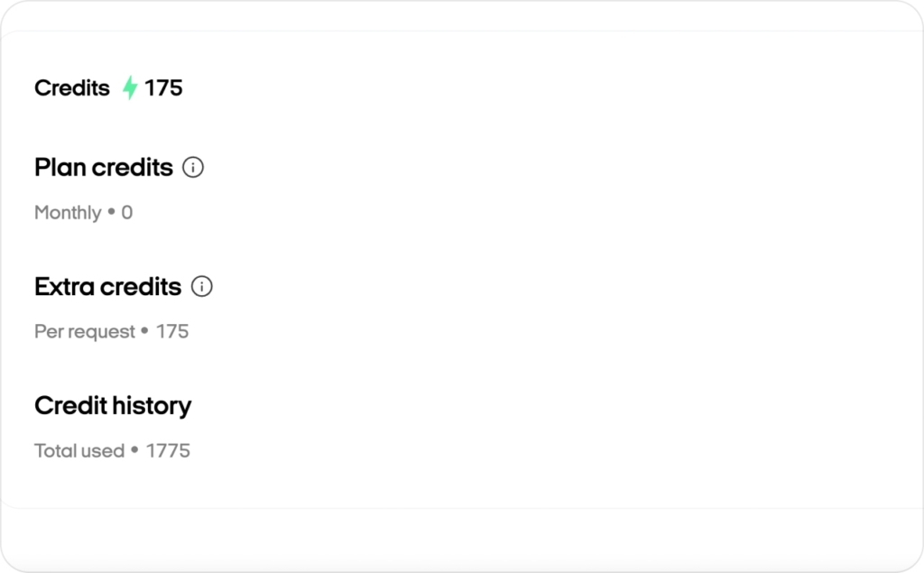The height and width of the screenshot is (573, 924).
Task: Open the Extra credits info icon
Action: coord(202,287)
